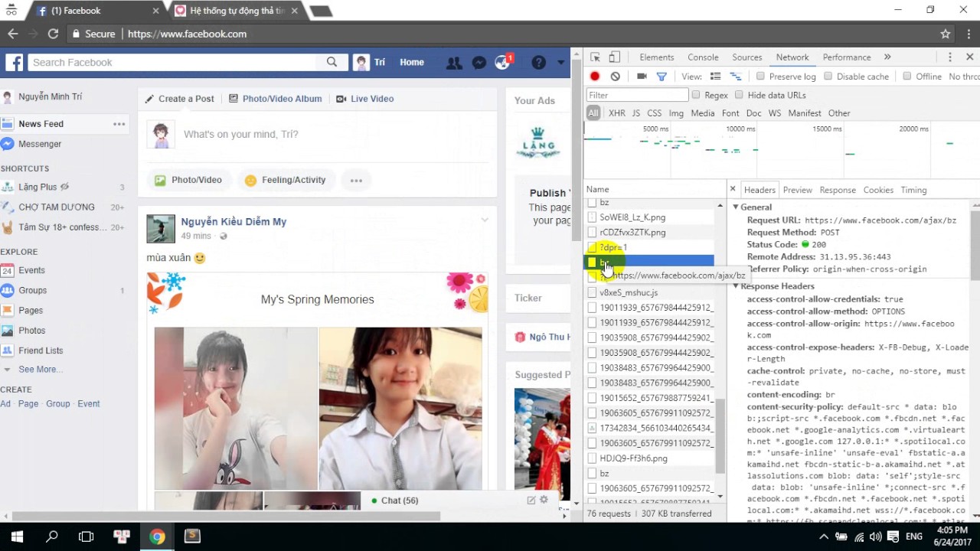Viewport: 980px width, 551px height.
Task: Click Feeling/Activity button
Action: tap(286, 181)
